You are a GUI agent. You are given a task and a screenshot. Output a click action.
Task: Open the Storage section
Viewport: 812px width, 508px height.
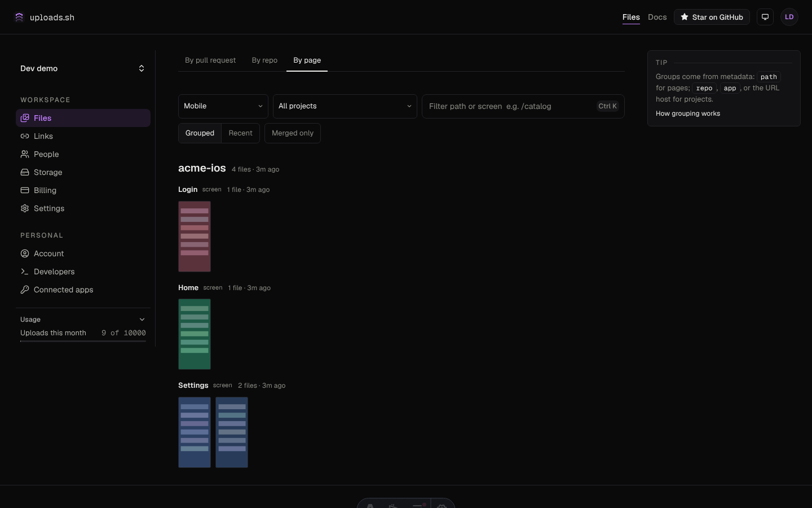click(x=83, y=172)
